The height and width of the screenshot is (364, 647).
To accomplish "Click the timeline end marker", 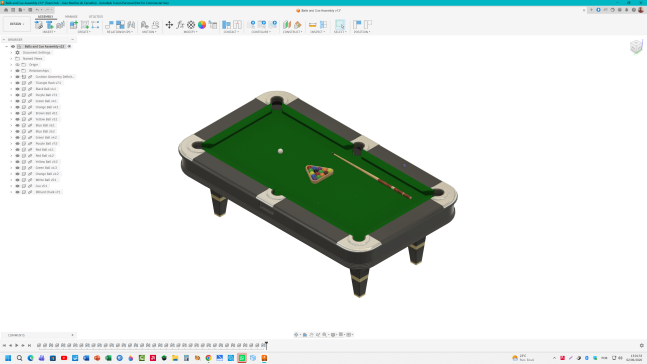I will click(266, 345).
